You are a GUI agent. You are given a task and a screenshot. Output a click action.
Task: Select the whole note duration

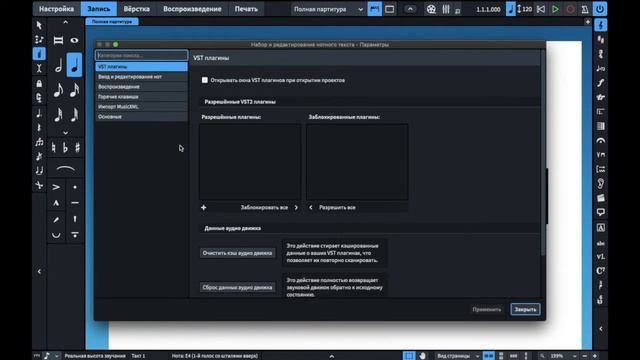click(74, 40)
